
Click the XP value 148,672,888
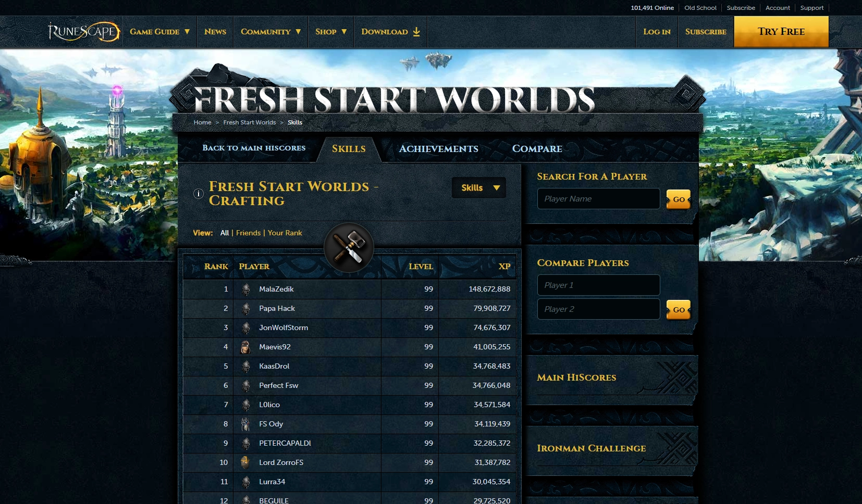[x=489, y=289]
